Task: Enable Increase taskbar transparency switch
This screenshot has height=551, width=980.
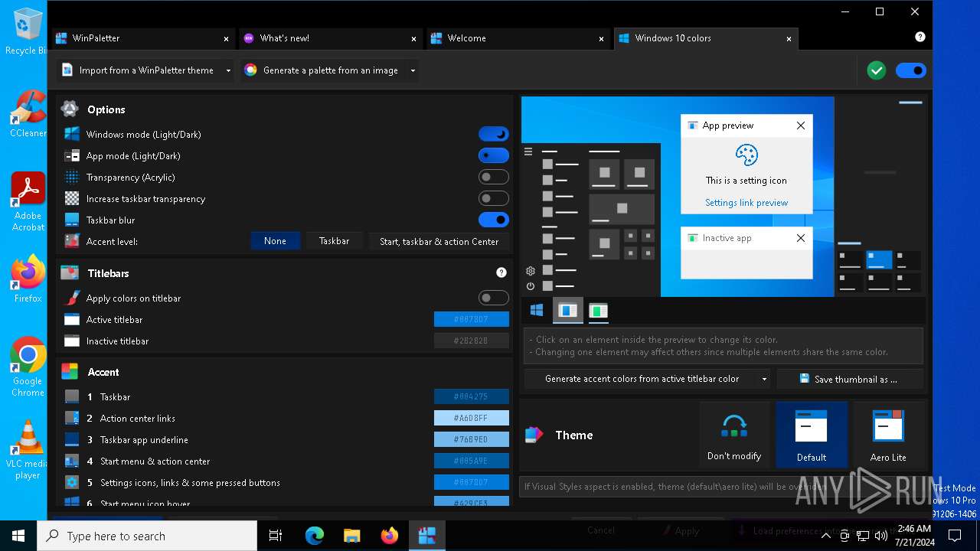Action: coord(494,198)
